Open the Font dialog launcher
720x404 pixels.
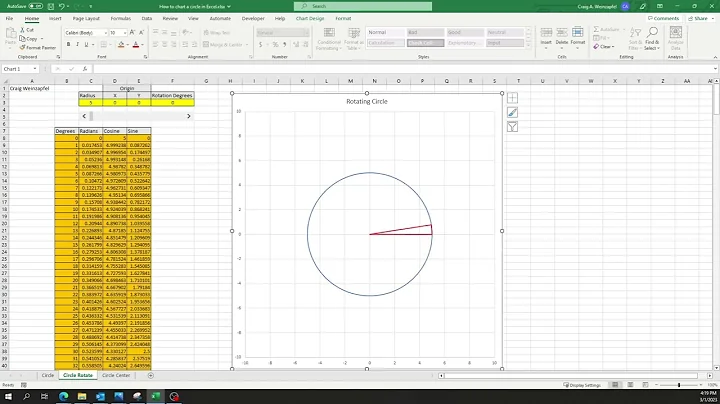coord(146,57)
